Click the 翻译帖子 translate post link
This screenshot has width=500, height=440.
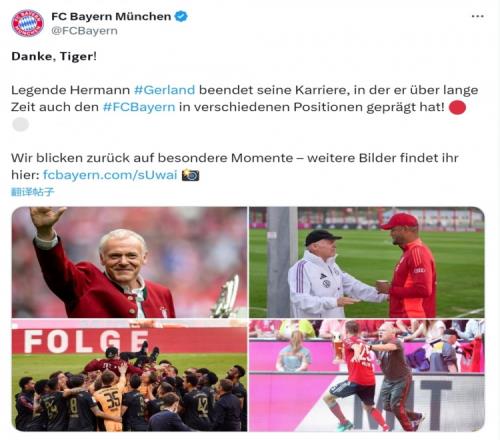[x=32, y=192]
